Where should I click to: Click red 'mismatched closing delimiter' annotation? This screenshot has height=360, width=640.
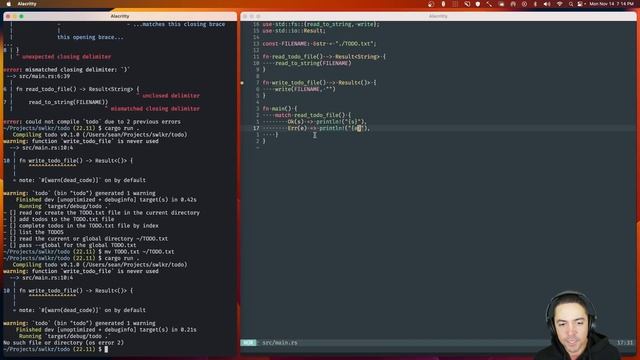click(x=155, y=109)
